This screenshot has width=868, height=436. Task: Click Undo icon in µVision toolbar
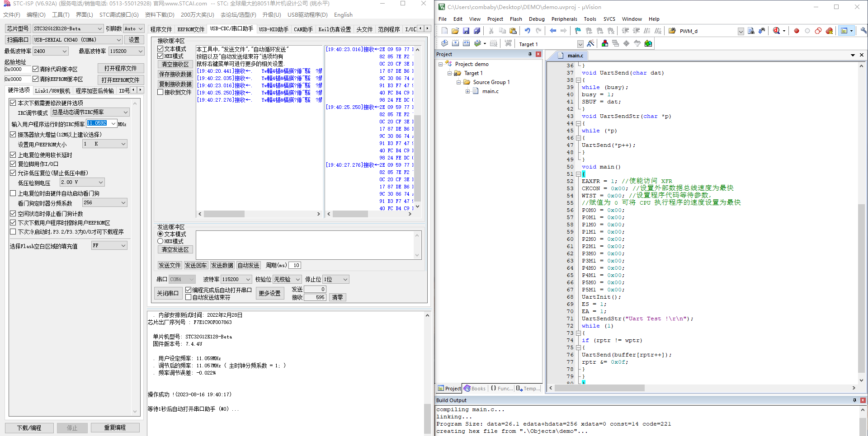coord(527,31)
